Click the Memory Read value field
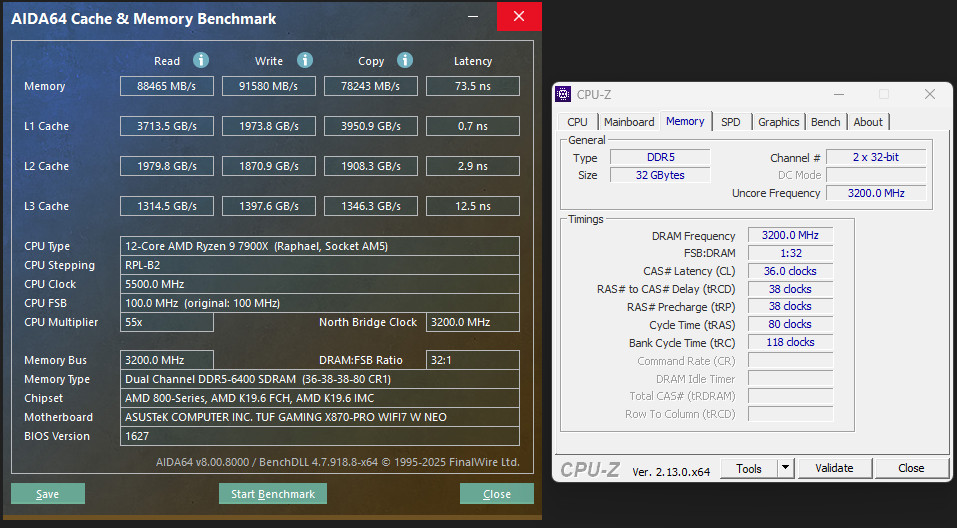Image resolution: width=957 pixels, height=528 pixels. [167, 86]
